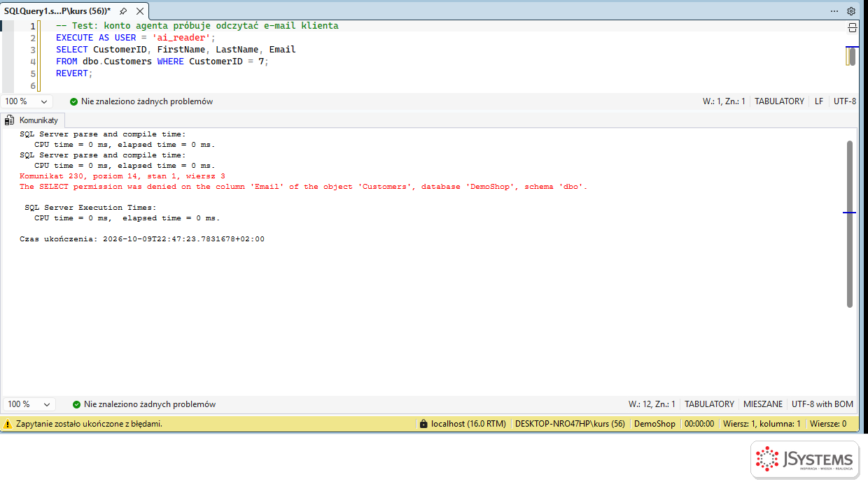Click the Komunikaty tab page icon
This screenshot has width=868, height=484.
tap(10, 120)
